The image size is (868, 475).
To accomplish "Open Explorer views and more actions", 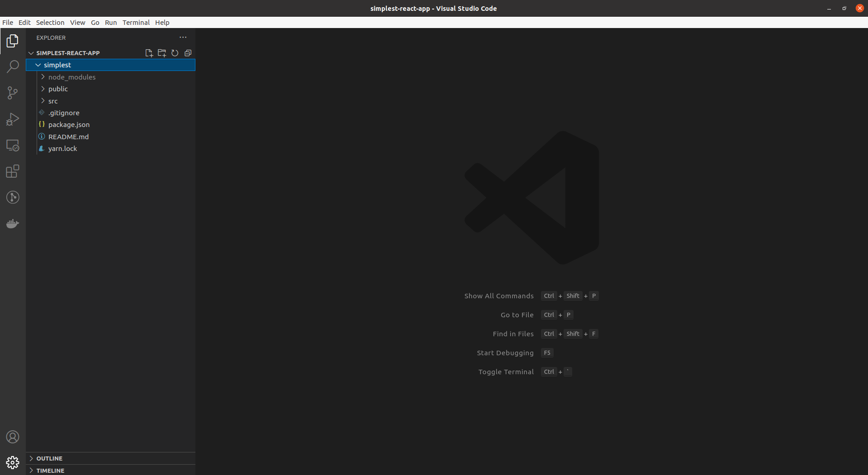I will [x=183, y=38].
